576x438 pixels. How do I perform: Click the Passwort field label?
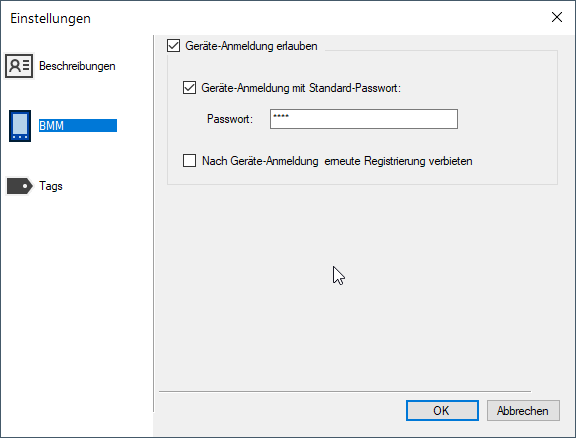[230, 119]
